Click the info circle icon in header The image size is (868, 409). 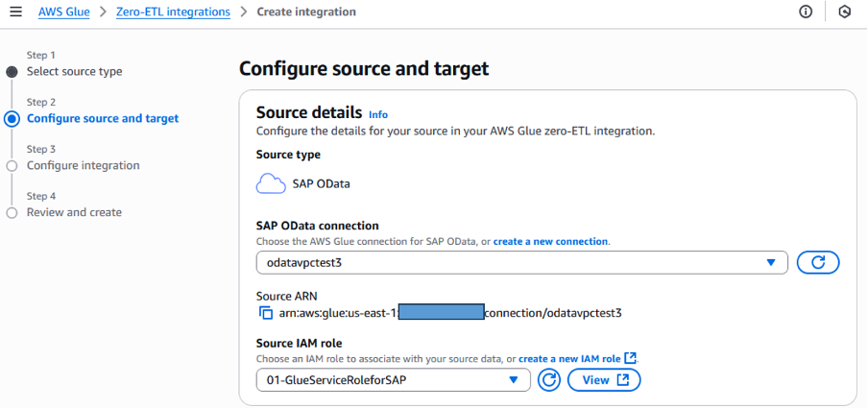[806, 12]
